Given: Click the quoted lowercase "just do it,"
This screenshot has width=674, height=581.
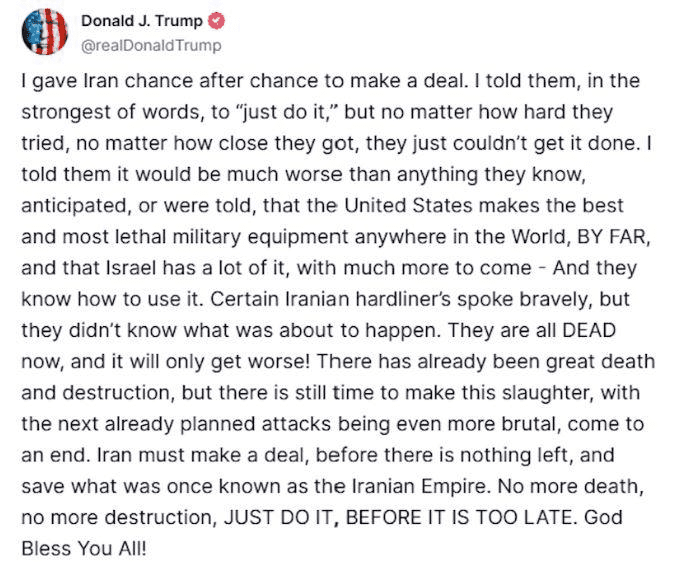Looking at the screenshot, I should coord(285,112).
